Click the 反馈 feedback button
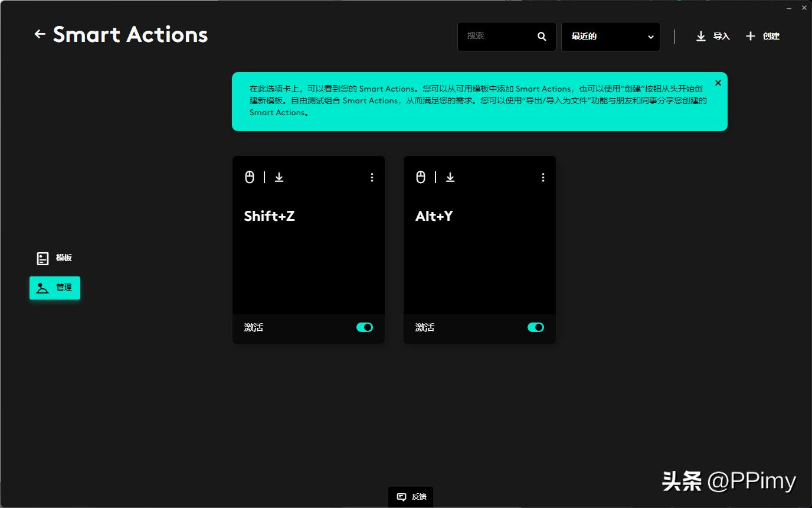 coord(411,497)
